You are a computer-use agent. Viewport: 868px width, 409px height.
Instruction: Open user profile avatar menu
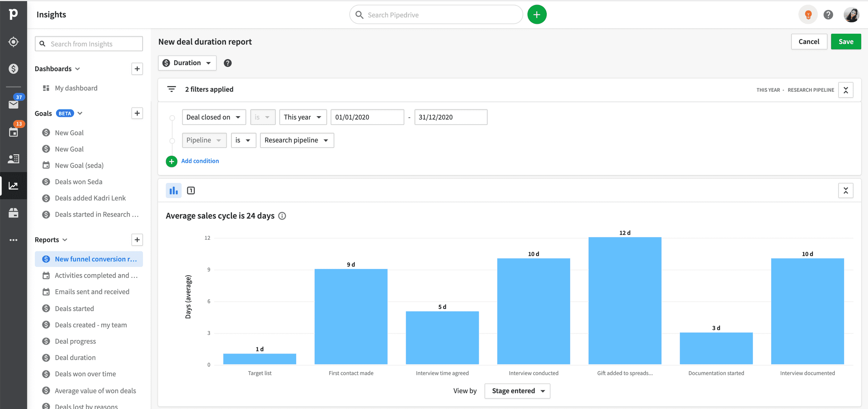coord(851,15)
